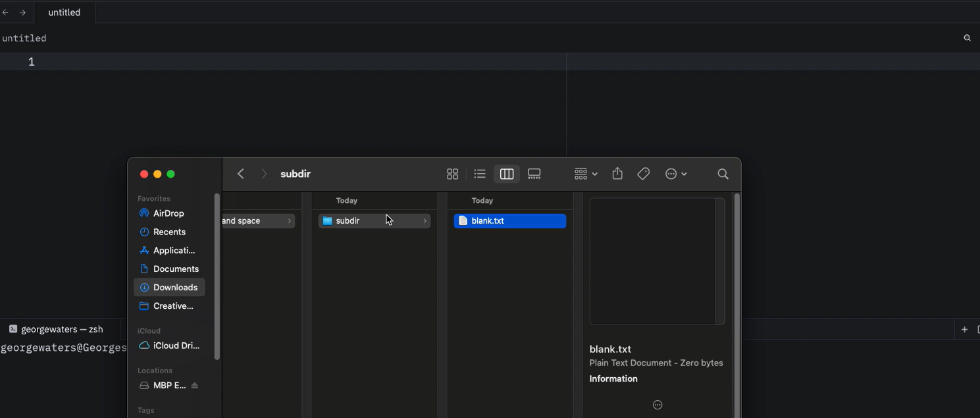
Task: Select Downloads in the Finder sidebar
Action: (x=169, y=287)
